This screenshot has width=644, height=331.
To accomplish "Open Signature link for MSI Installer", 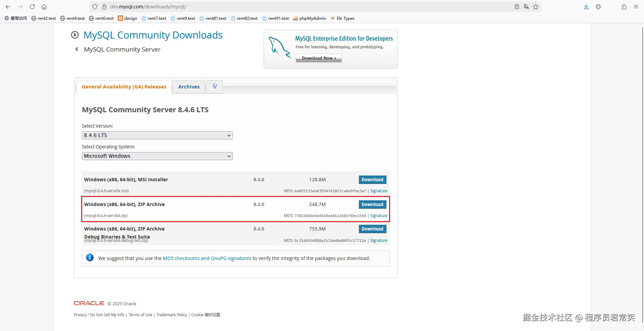I will [x=379, y=191].
